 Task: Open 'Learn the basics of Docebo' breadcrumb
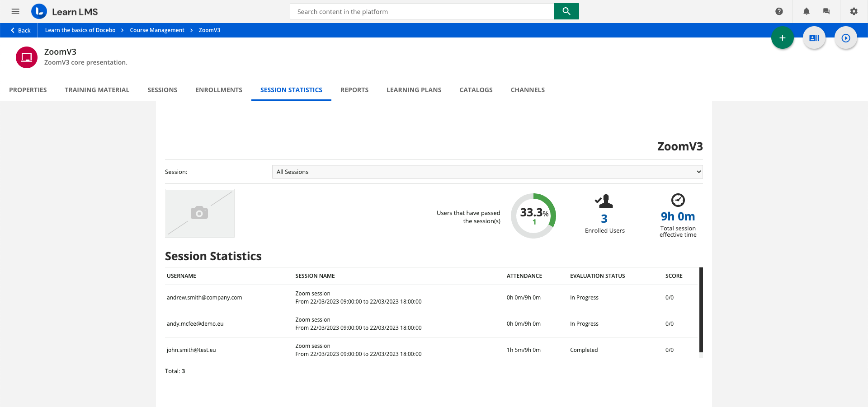click(x=80, y=30)
